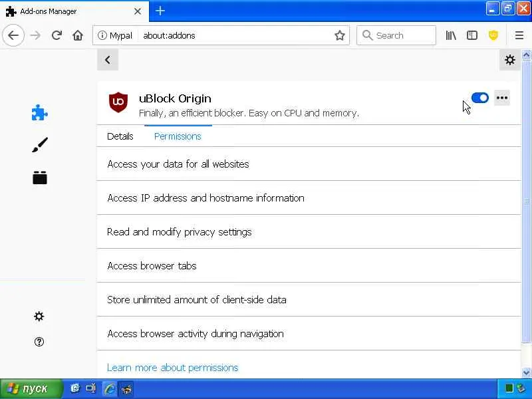The height and width of the screenshot is (399, 532).
Task: Open the hamburger application menu
Action: click(519, 35)
